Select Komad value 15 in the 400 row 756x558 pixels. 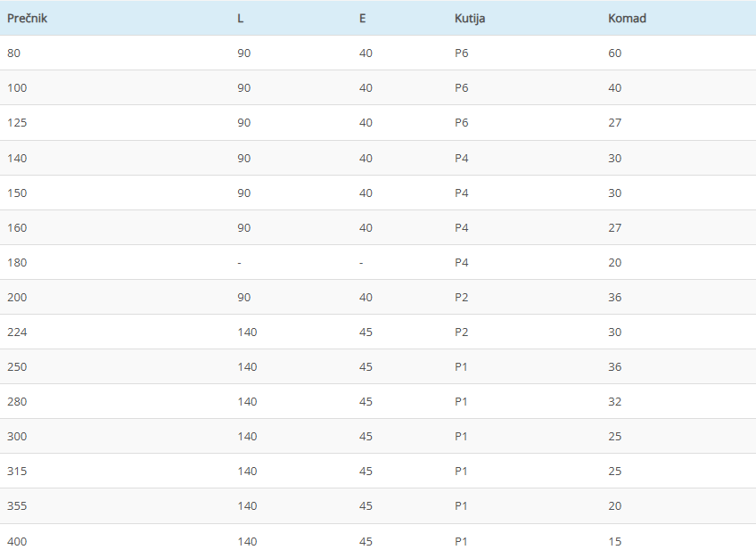click(x=615, y=541)
